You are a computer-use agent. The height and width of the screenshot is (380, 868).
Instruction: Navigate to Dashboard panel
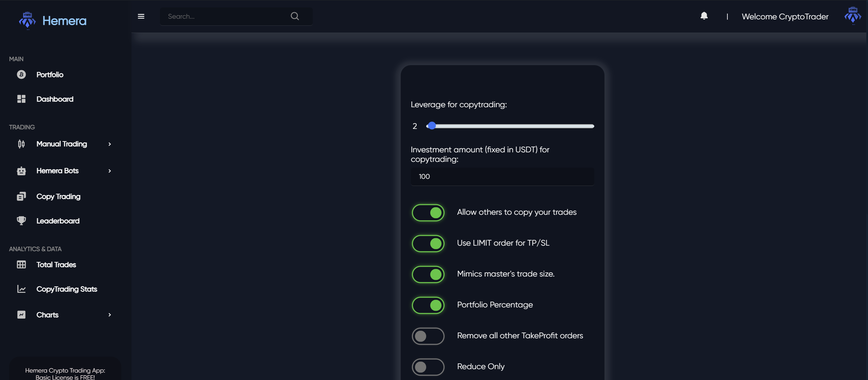[54, 99]
